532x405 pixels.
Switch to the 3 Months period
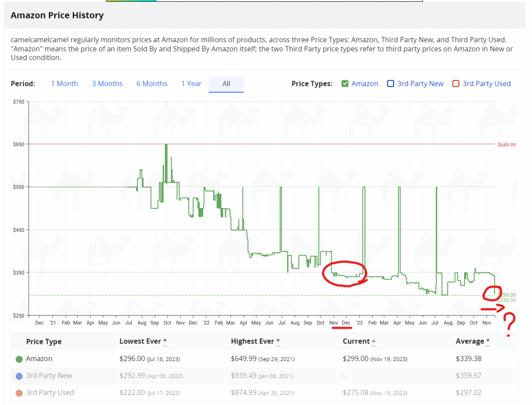click(x=107, y=83)
